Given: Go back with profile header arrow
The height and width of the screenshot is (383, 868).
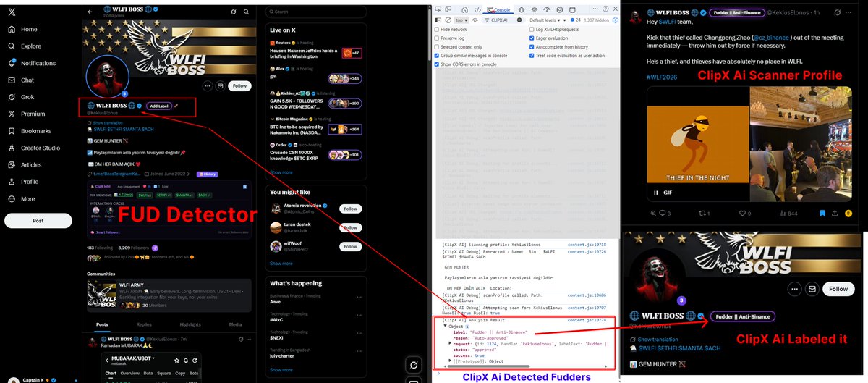Looking at the screenshot, I should [90, 12].
